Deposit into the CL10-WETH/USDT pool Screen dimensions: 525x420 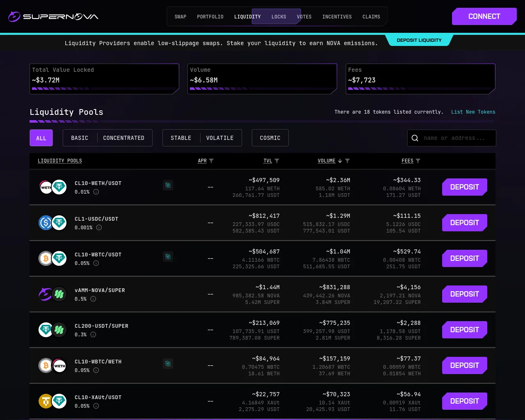(465, 187)
